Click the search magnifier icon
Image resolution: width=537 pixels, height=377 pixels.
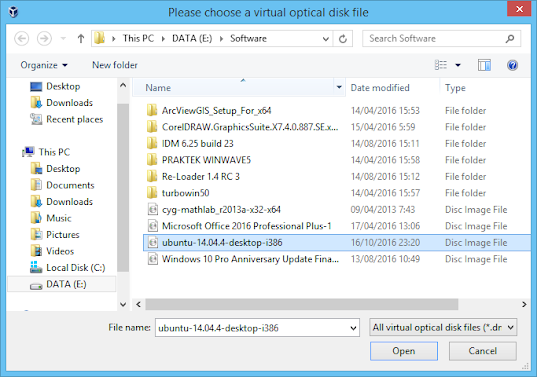coord(510,39)
